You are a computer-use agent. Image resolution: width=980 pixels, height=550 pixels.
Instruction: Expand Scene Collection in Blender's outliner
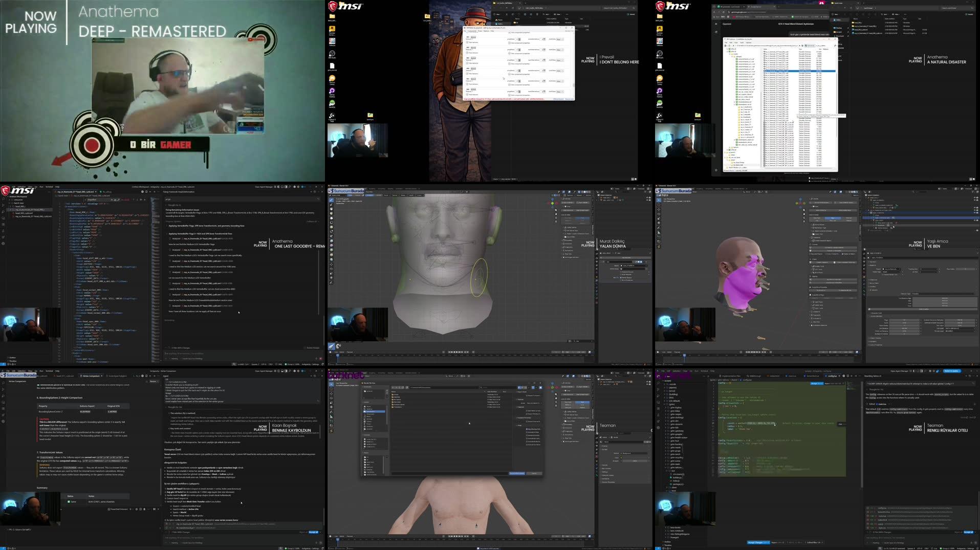tap(866, 195)
